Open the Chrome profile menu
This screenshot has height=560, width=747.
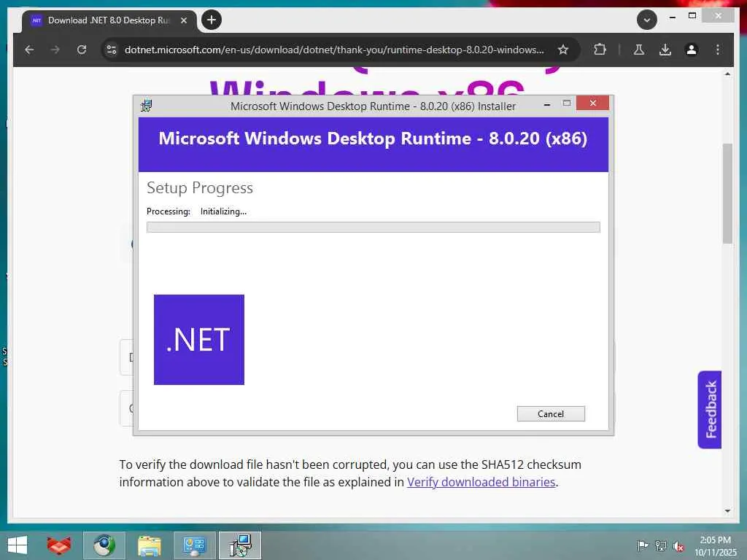tap(692, 50)
